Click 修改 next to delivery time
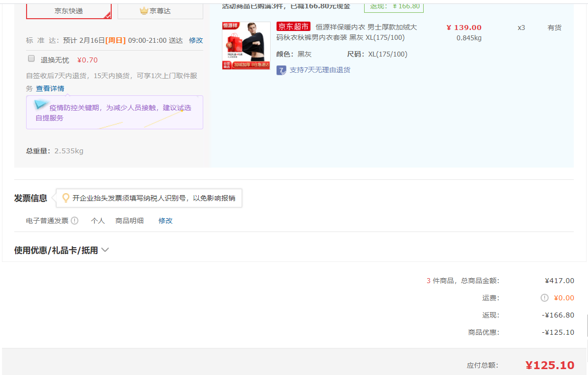Image resolution: width=588 pixels, height=375 pixels. tap(196, 40)
